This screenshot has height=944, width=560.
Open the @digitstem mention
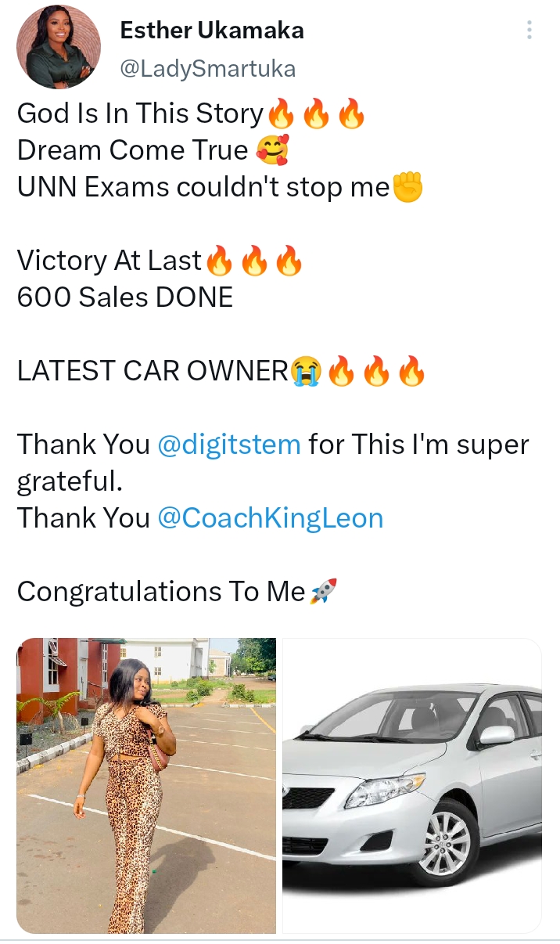tap(229, 445)
